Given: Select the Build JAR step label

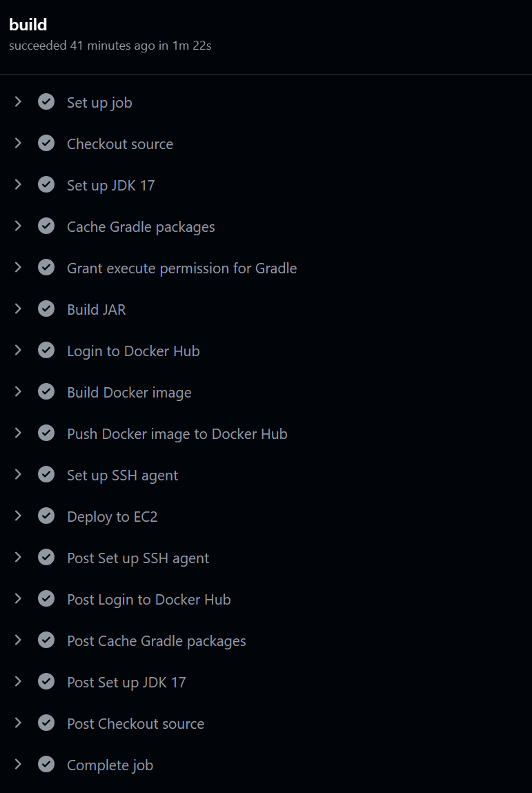Looking at the screenshot, I should pyautogui.click(x=97, y=309).
